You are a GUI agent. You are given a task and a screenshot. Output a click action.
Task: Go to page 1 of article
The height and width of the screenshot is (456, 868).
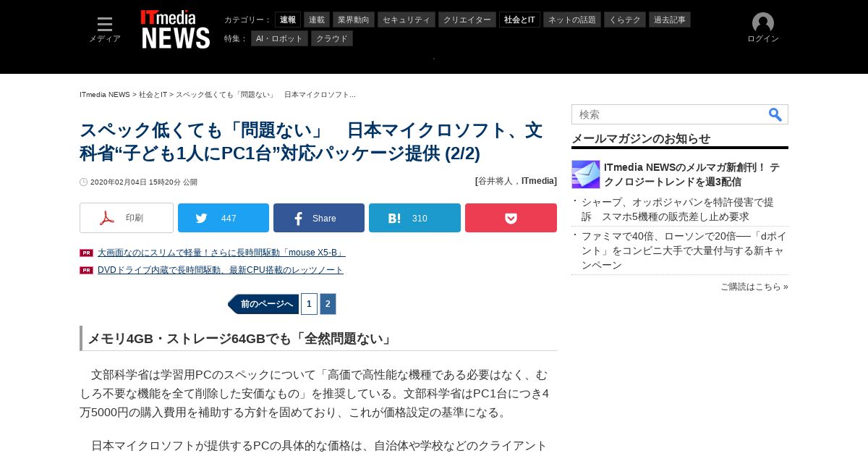309,304
